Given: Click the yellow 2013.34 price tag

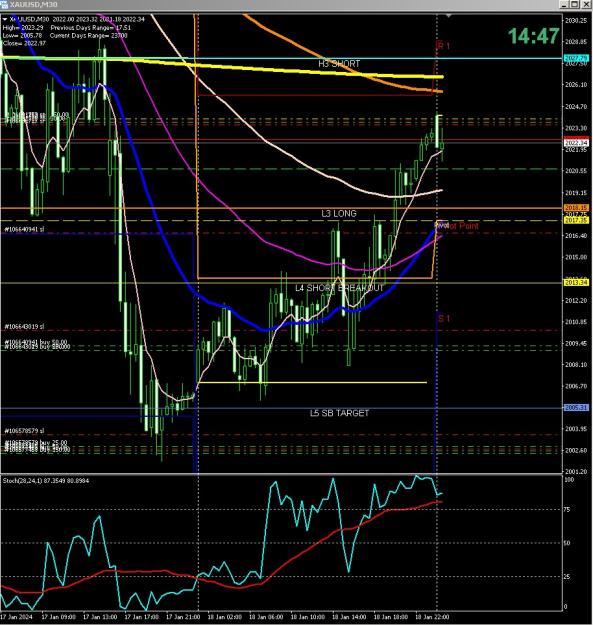Looking at the screenshot, I should tap(575, 282).
